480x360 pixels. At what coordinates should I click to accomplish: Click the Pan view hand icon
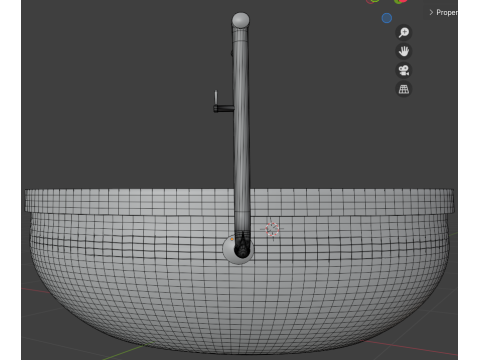click(x=404, y=51)
